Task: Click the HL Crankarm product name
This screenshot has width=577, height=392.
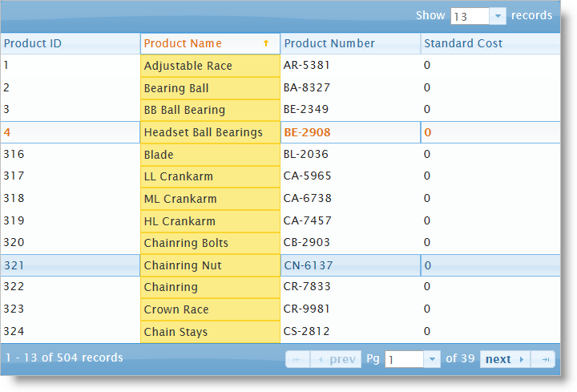Action: point(180,221)
